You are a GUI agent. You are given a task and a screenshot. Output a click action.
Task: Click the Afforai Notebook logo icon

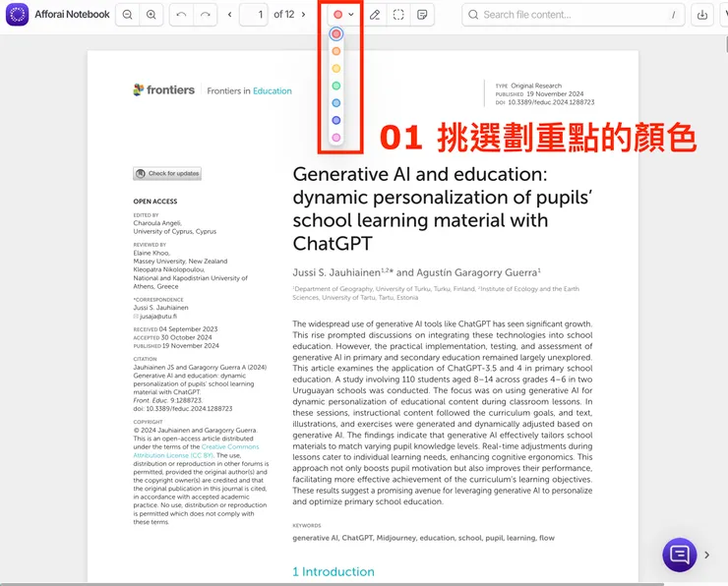tap(17, 15)
